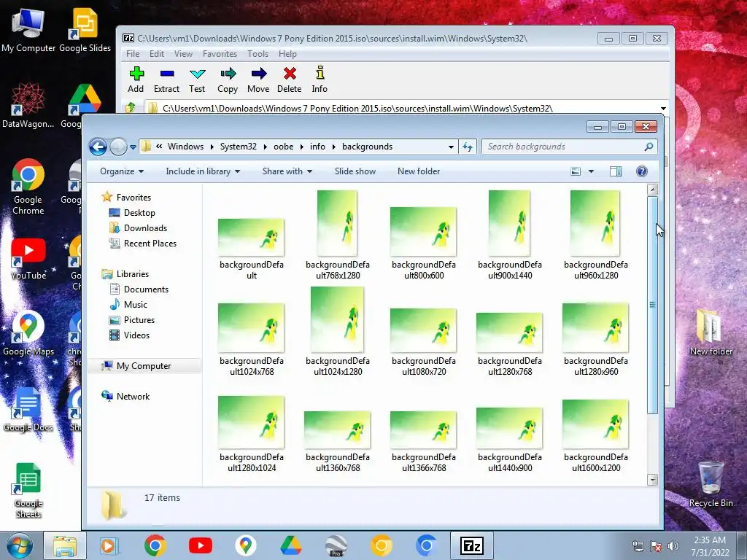Open the Edit menu in 7-Zip
The image size is (747, 560).
click(x=157, y=54)
